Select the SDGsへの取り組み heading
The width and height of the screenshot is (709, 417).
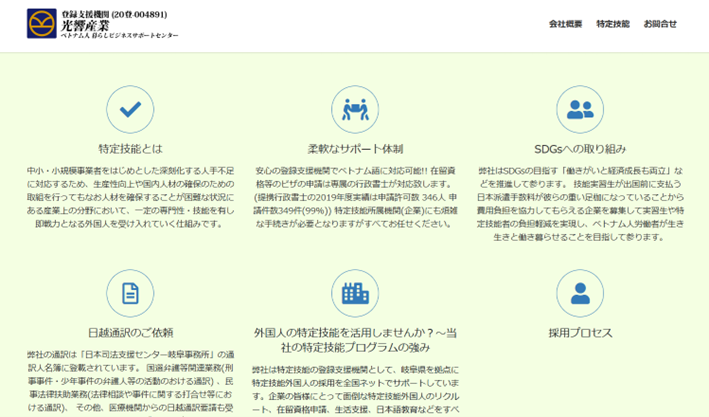(580, 149)
